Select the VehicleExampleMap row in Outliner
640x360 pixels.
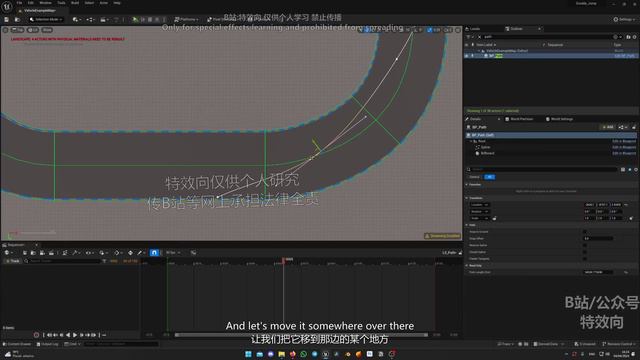[x=551, y=51]
